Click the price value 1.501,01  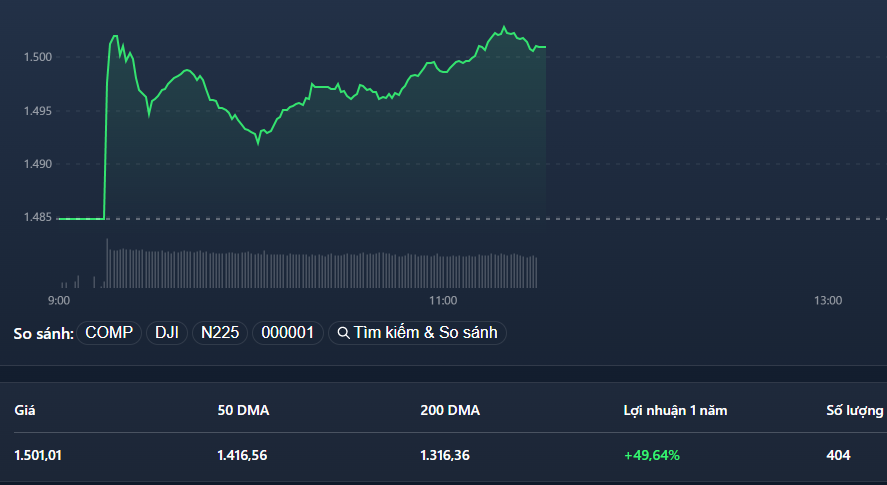38,455
